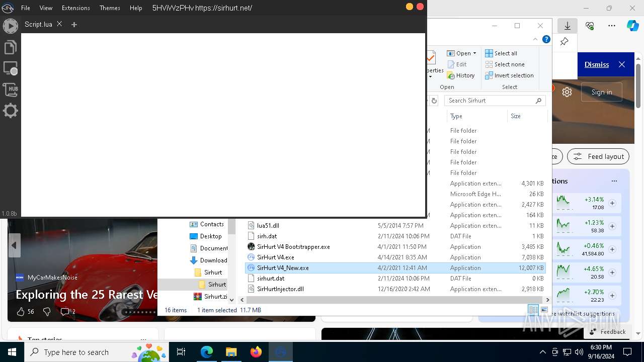This screenshot has width=644, height=362.
Task: Select the SirHurt V4_New.exe file
Action: point(395,268)
